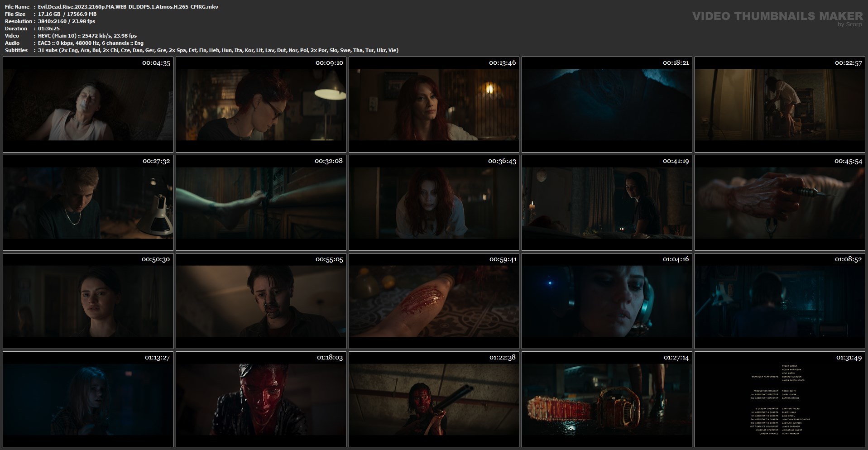
Task: Click the 31 subs subtitles line
Action: click(218, 50)
